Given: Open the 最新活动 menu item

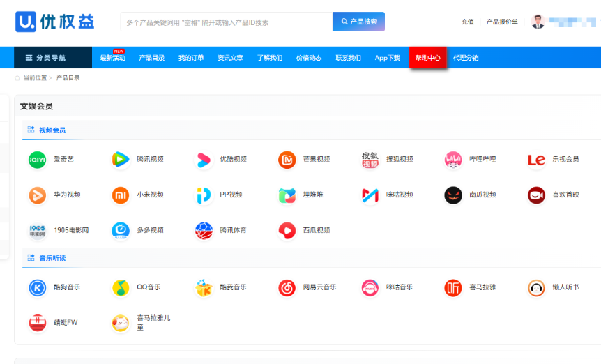Looking at the screenshot, I should coord(113,58).
